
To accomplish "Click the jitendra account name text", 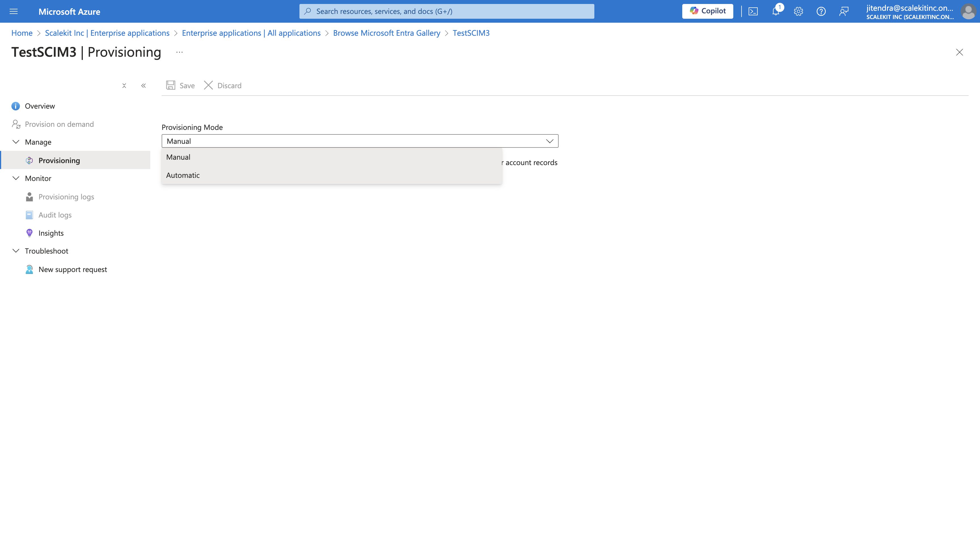I will click(910, 8).
